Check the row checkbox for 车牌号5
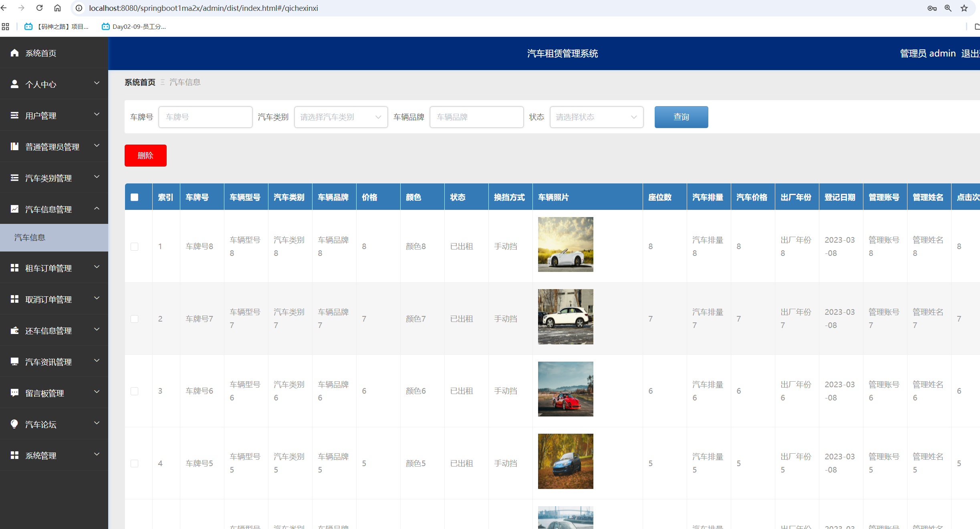 tap(135, 463)
